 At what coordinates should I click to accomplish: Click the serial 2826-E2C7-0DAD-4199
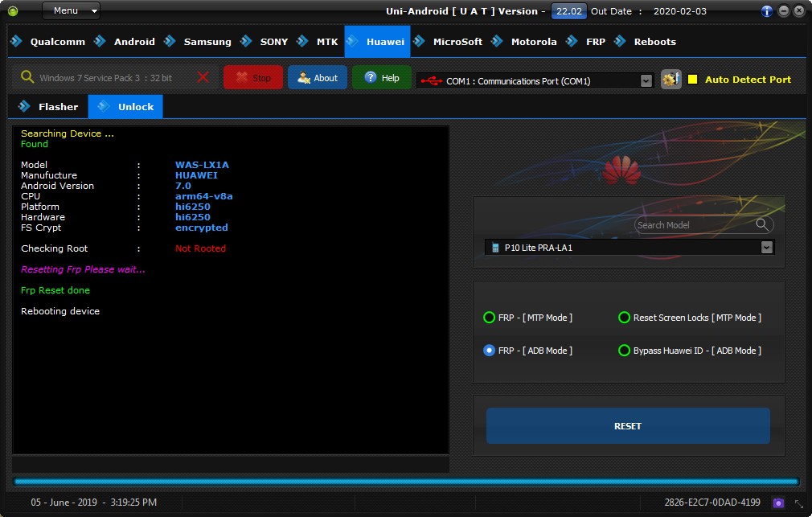coord(712,503)
